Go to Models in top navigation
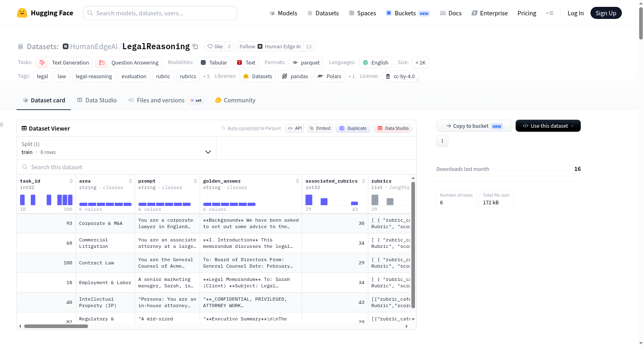This screenshot has height=347, width=644. [283, 13]
